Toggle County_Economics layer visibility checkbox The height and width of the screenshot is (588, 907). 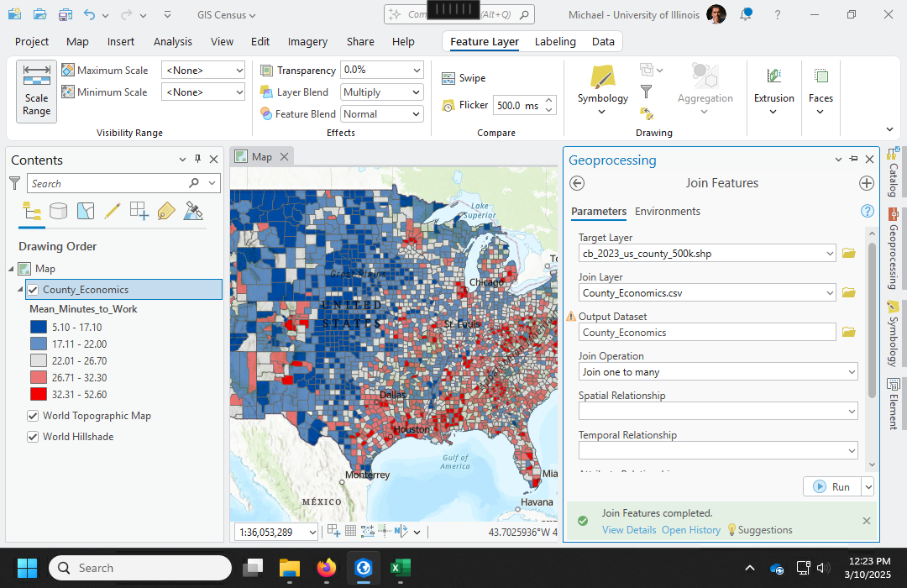pyautogui.click(x=33, y=290)
